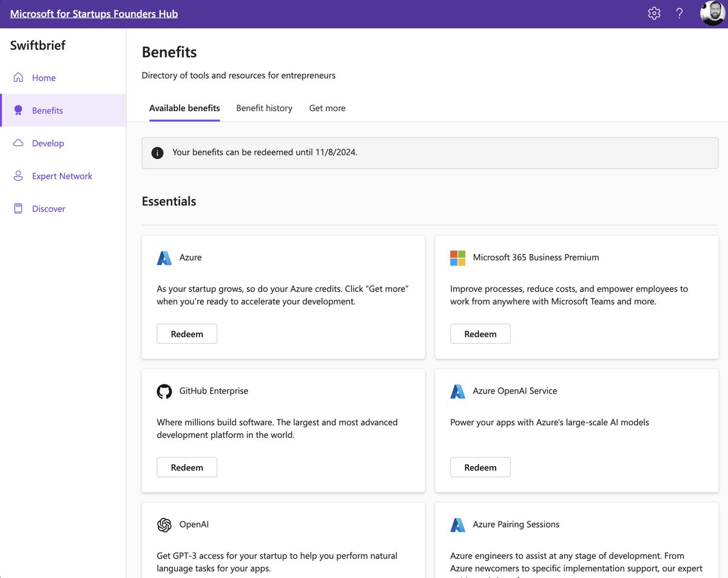Click Azure Pairing Sessions title text
Image resolution: width=728 pixels, height=578 pixels.
pos(516,524)
